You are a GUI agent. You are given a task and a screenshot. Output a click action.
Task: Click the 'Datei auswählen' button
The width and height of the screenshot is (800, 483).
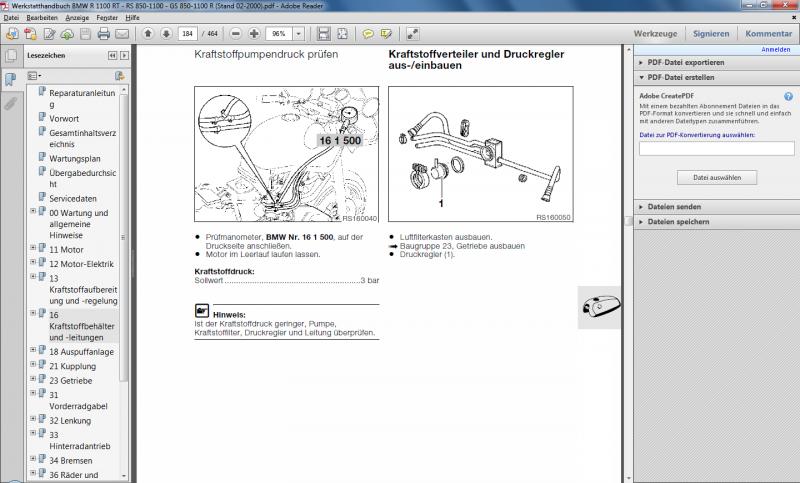click(716, 177)
